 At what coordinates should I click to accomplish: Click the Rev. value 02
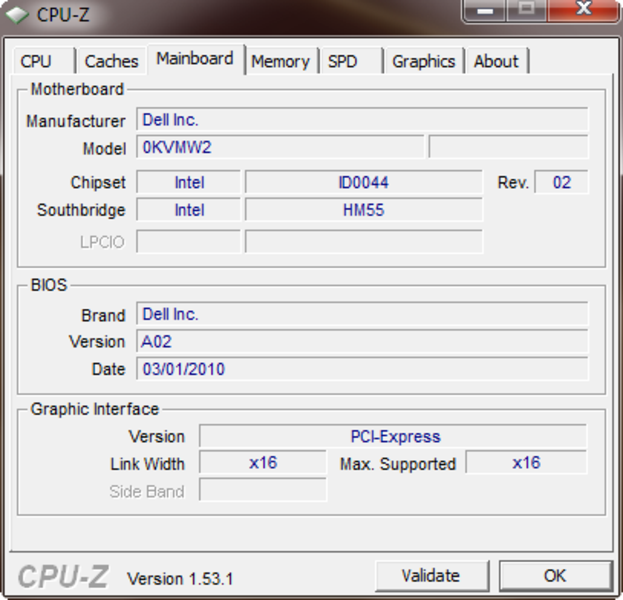(x=561, y=182)
